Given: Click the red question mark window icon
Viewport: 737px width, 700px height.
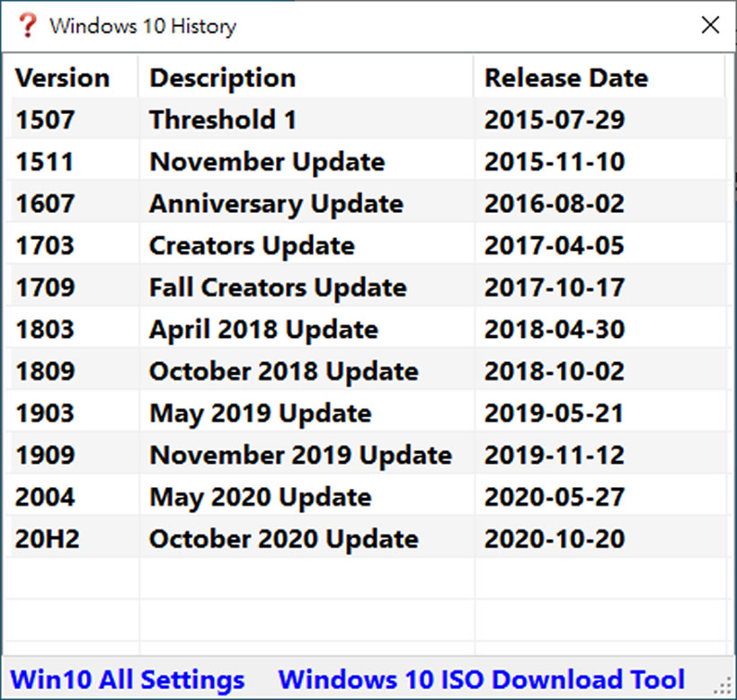Looking at the screenshot, I should [27, 25].
